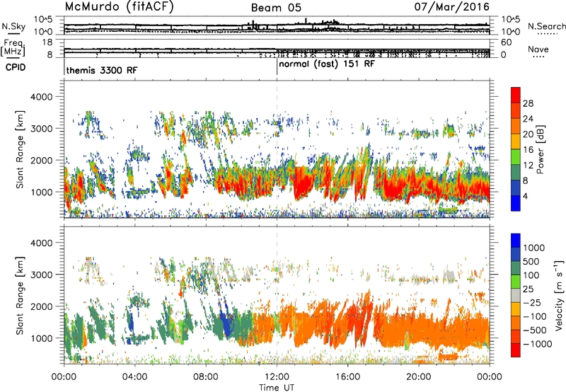Click the 'normal (fast) 151 RF' mode label

point(327,64)
